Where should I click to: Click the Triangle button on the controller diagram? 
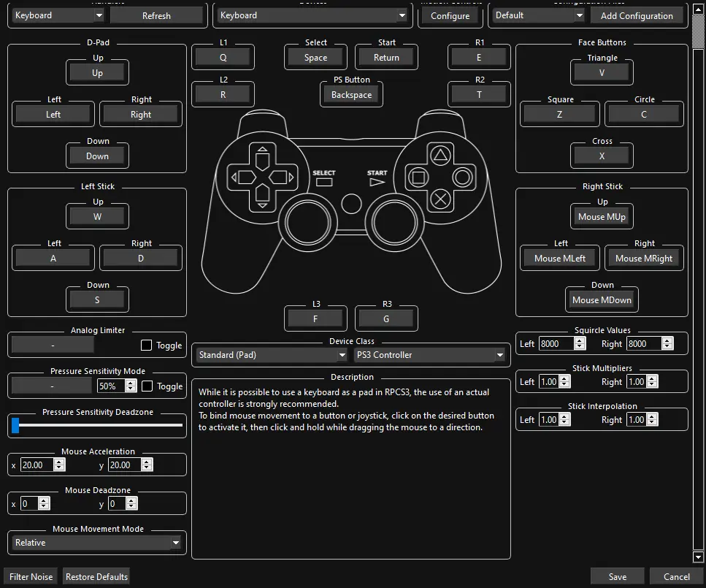click(440, 156)
